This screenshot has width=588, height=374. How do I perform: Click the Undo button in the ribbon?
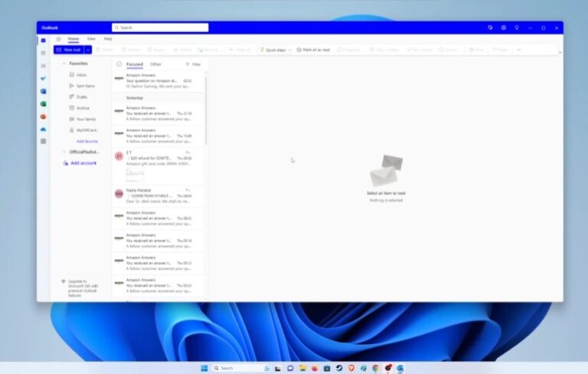click(500, 50)
